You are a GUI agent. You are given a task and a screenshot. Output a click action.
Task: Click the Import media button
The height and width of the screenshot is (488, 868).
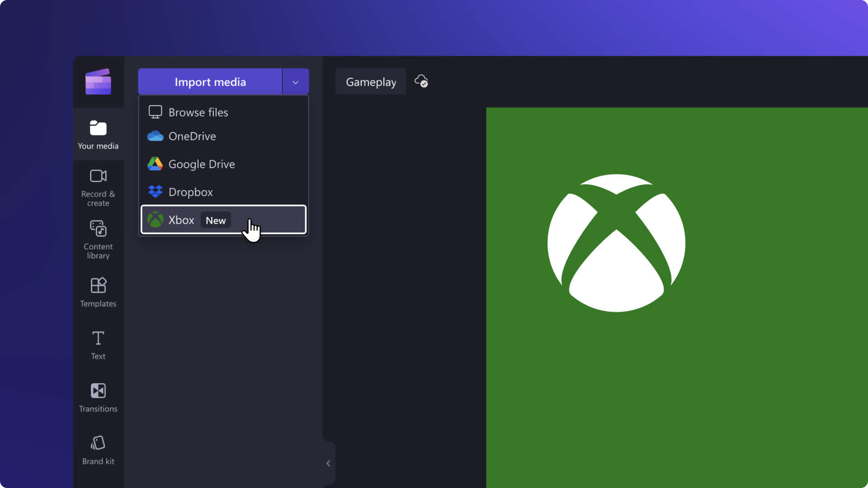coord(210,82)
